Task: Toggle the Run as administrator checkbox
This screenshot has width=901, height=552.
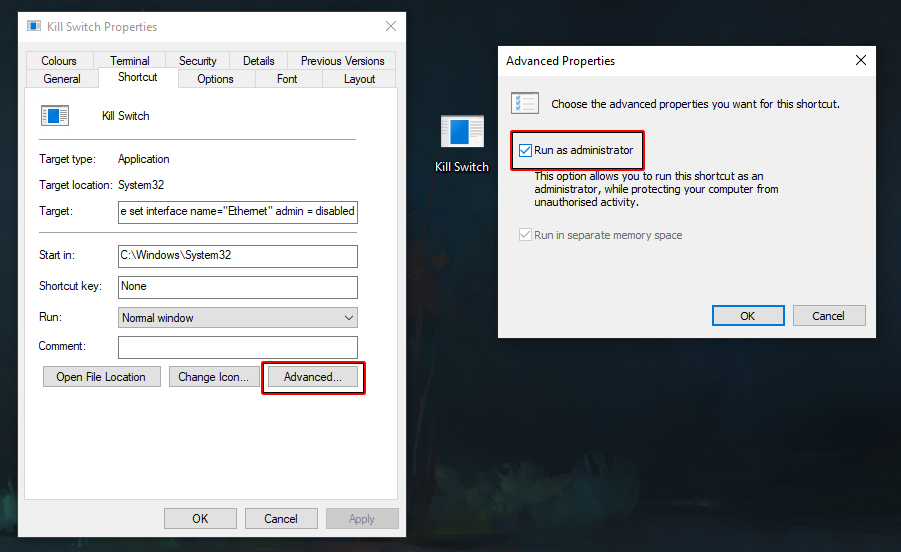Action: pyautogui.click(x=525, y=150)
